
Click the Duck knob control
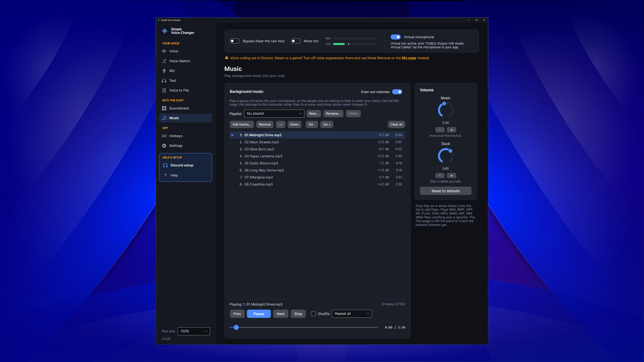445,155
